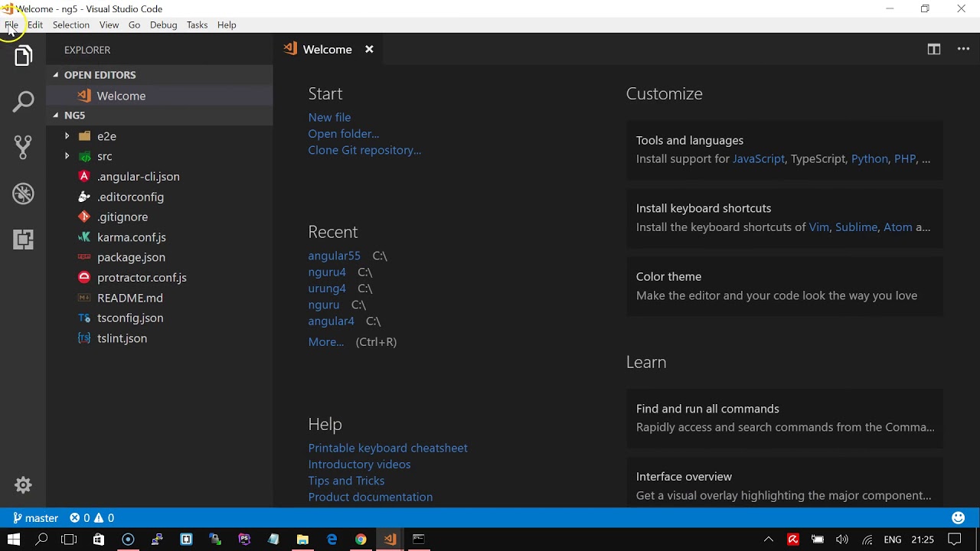Open the Source Control view icon
Image resolution: width=980 pixels, height=551 pixels.
coord(23,147)
